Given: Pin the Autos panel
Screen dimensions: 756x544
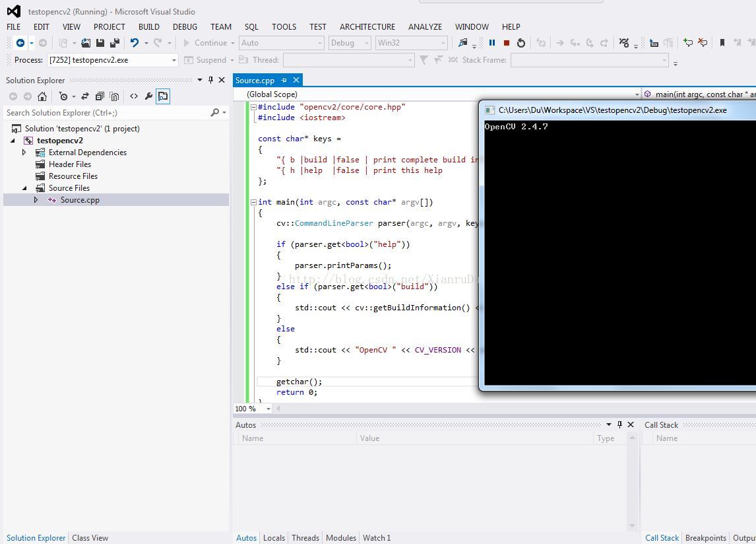Looking at the screenshot, I should pos(619,425).
